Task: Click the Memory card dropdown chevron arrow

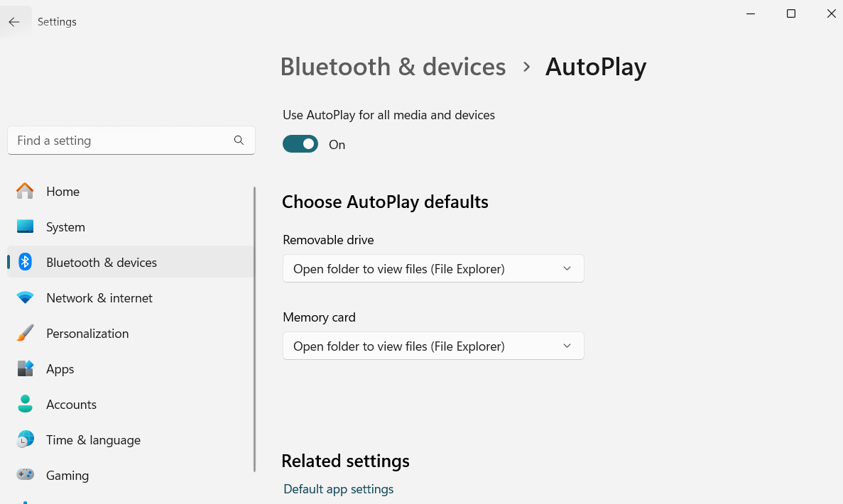Action: coord(567,346)
